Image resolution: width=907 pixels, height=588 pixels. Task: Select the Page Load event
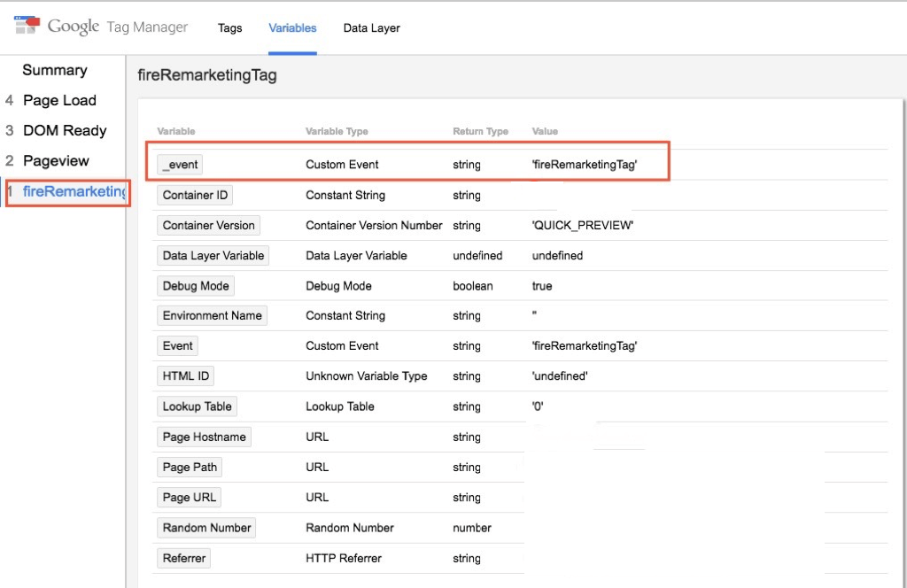pyautogui.click(x=59, y=100)
